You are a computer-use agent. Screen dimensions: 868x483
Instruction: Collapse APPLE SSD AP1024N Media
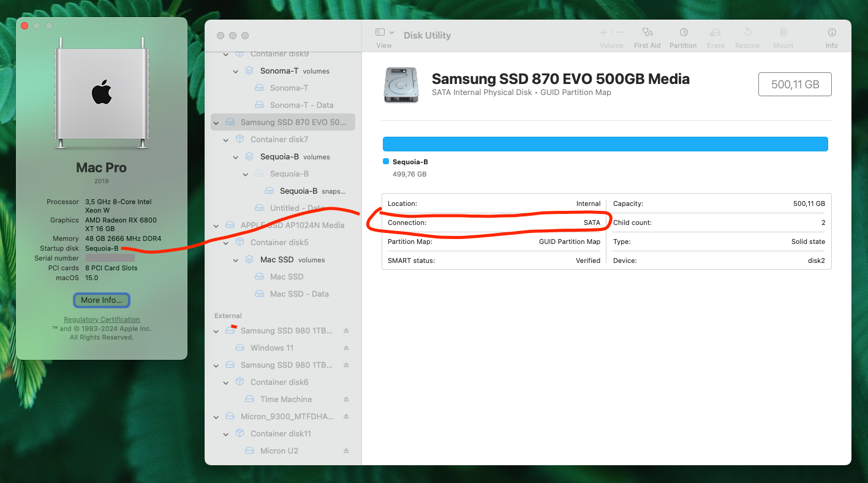216,226
